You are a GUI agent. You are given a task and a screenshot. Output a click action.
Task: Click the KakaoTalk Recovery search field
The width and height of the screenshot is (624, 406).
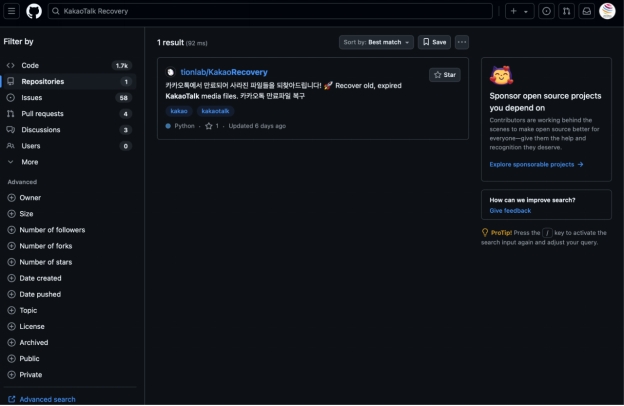pyautogui.click(x=270, y=11)
